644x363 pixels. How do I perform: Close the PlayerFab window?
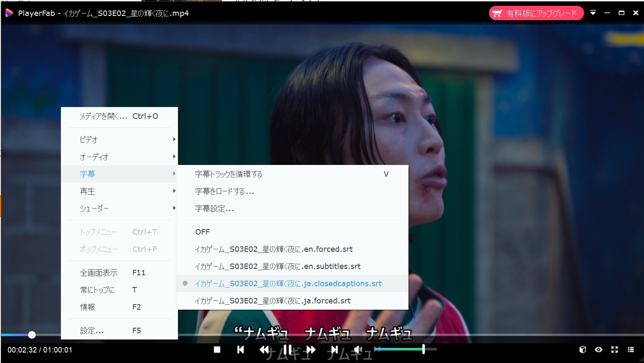point(636,13)
